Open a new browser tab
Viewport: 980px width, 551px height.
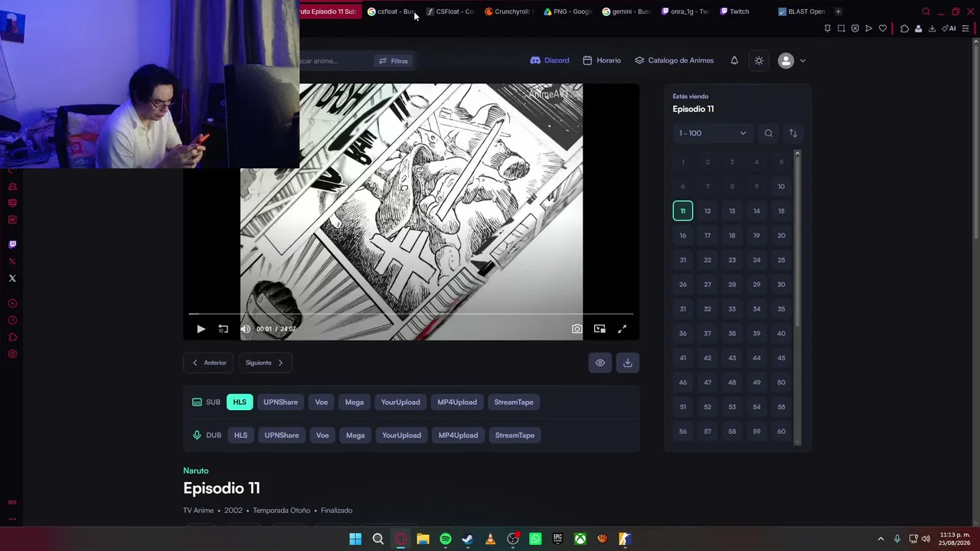[x=838, y=11]
